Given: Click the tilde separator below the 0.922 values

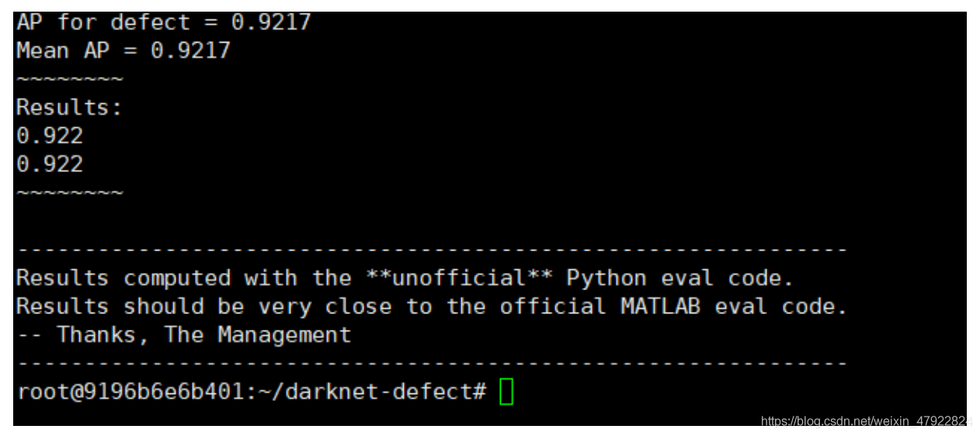Looking at the screenshot, I should coord(69,193).
